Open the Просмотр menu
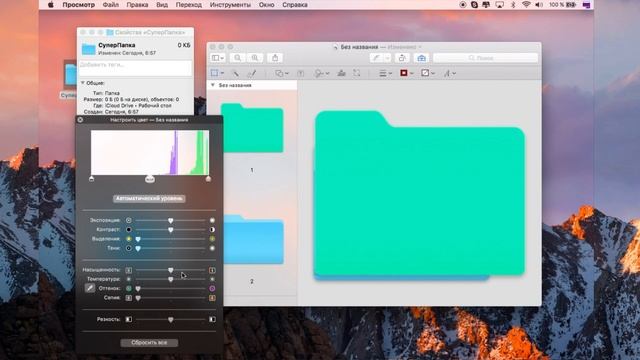Image resolution: width=640 pixels, height=360 pixels. click(78, 5)
